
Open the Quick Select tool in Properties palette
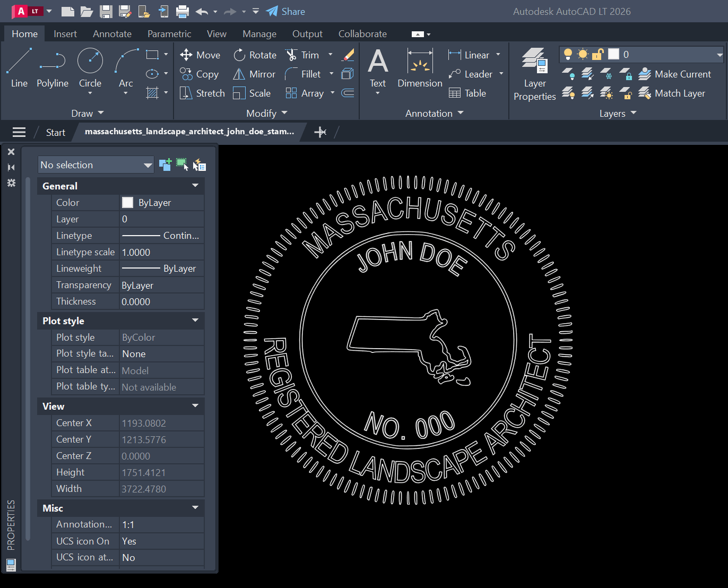[200, 165]
